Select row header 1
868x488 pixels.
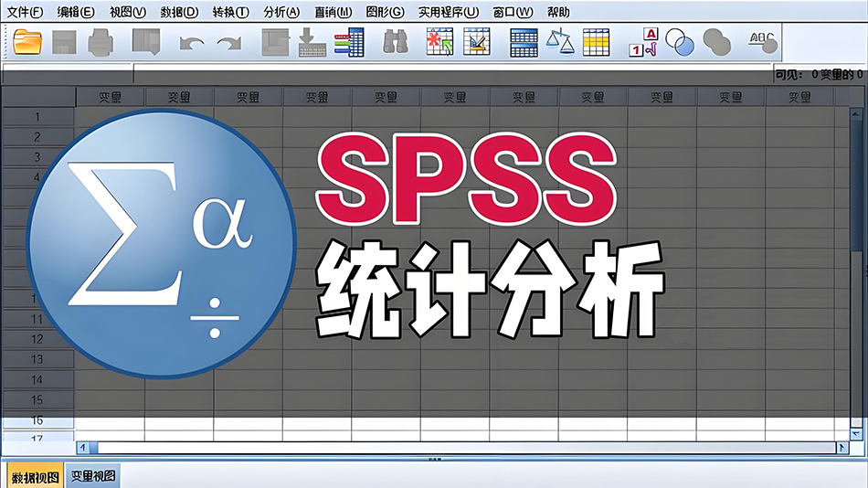click(x=37, y=117)
